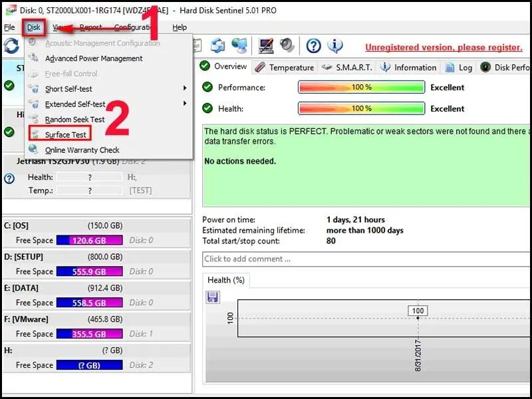The width and height of the screenshot is (532, 399).
Task: Click the blue question mark help icon
Action: 313,45
